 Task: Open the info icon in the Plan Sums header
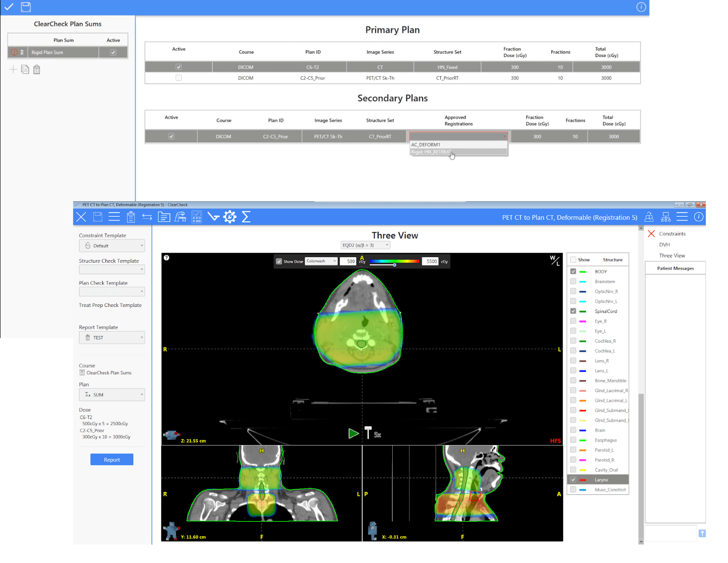point(641,7)
